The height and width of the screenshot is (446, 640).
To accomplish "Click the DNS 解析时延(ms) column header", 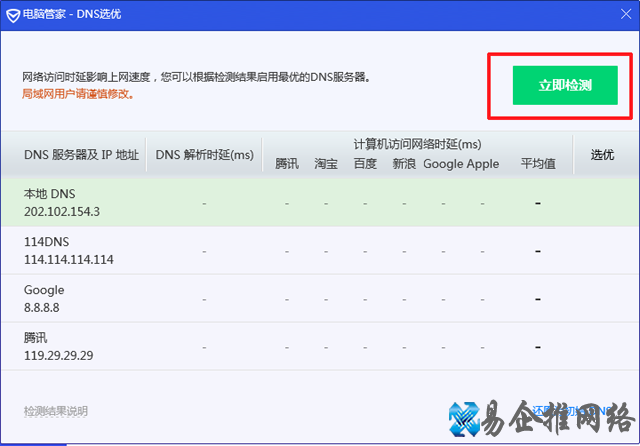I will 204,155.
